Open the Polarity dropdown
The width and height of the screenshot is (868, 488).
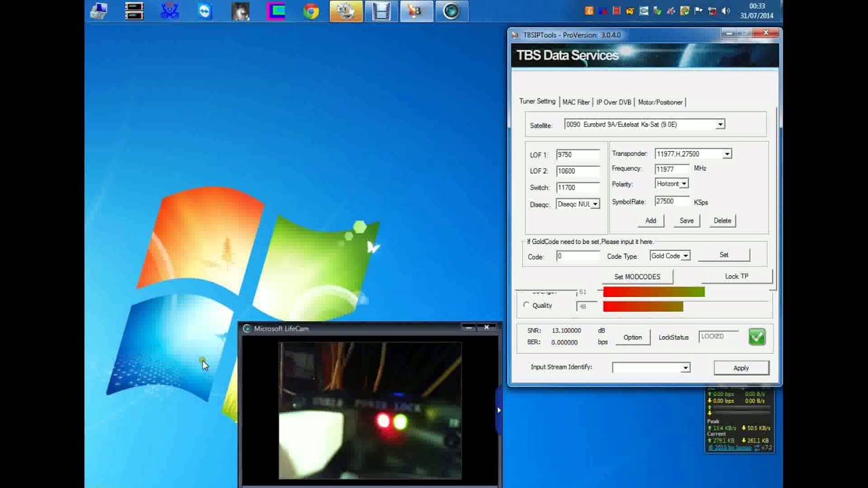coord(684,184)
